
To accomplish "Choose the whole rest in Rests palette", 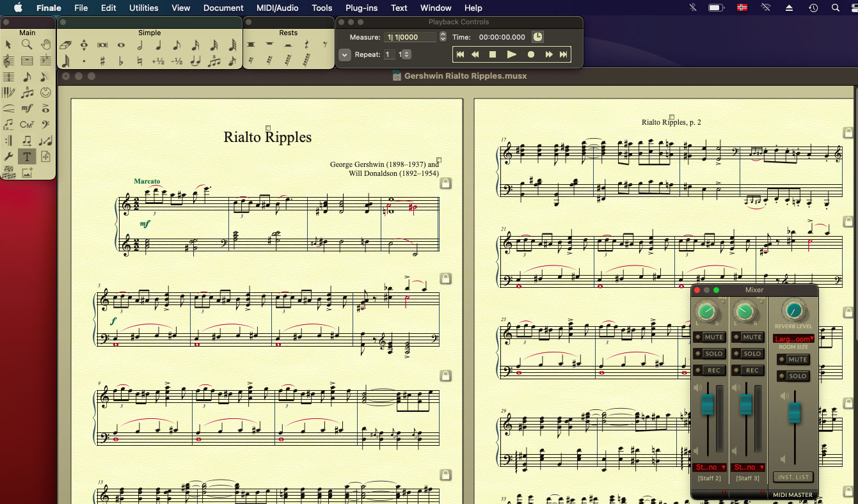I will point(269,43).
